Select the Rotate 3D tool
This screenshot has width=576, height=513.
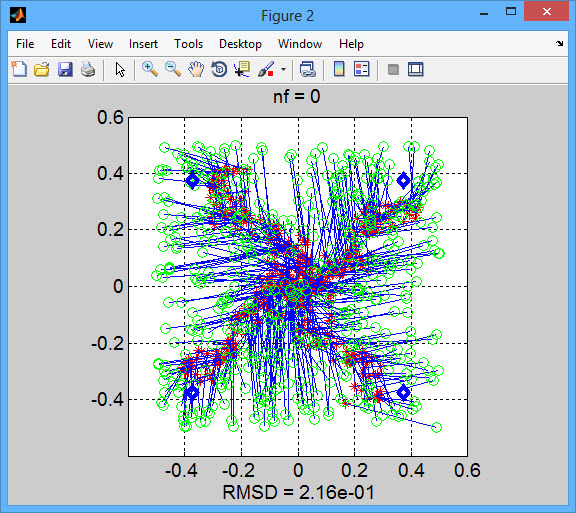coord(219,69)
